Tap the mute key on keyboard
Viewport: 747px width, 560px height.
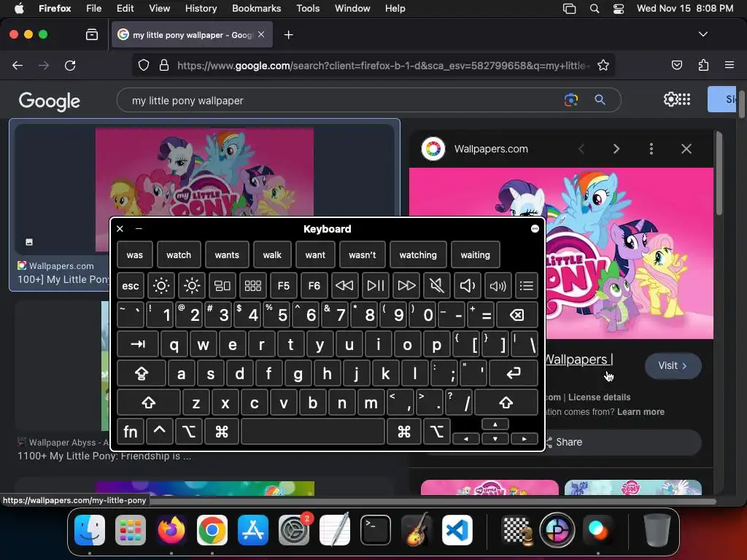(437, 286)
